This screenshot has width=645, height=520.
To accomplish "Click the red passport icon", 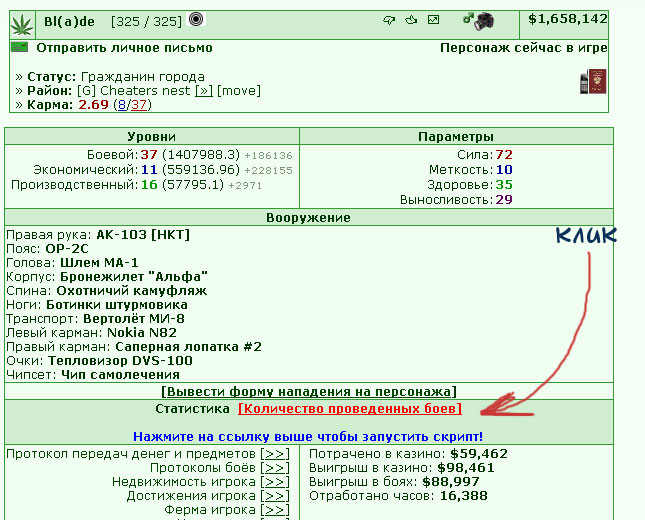I will point(598,81).
